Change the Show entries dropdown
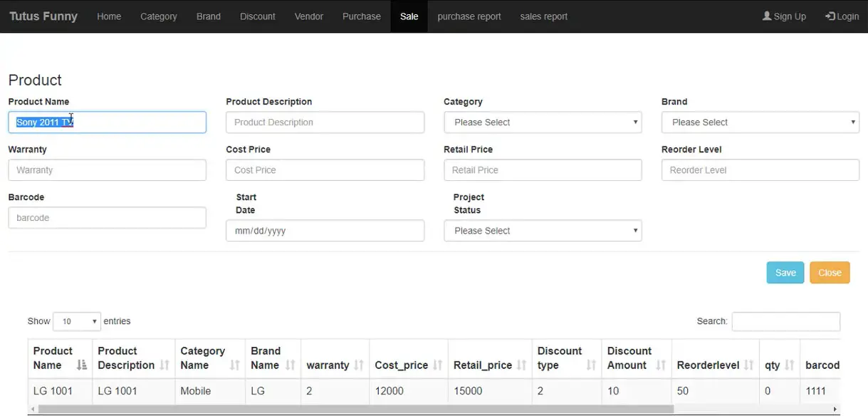This screenshot has height=416, width=868. (76, 321)
